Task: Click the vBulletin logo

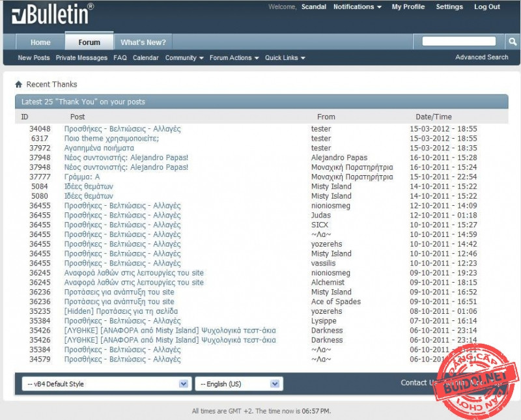Action: [53, 14]
